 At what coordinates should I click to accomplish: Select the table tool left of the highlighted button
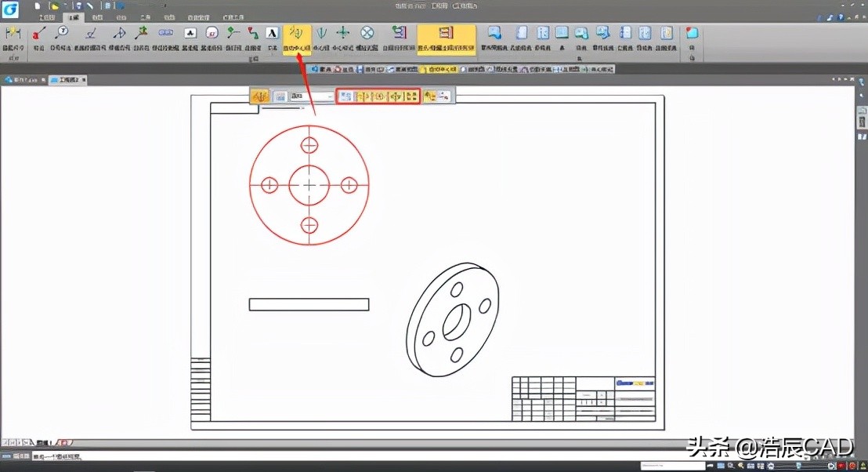coord(399,38)
